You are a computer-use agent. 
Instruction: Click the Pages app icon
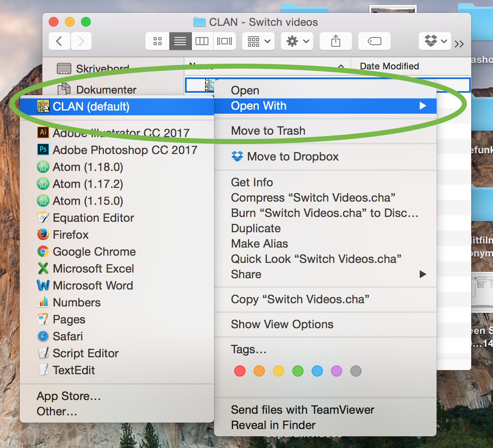point(43,319)
